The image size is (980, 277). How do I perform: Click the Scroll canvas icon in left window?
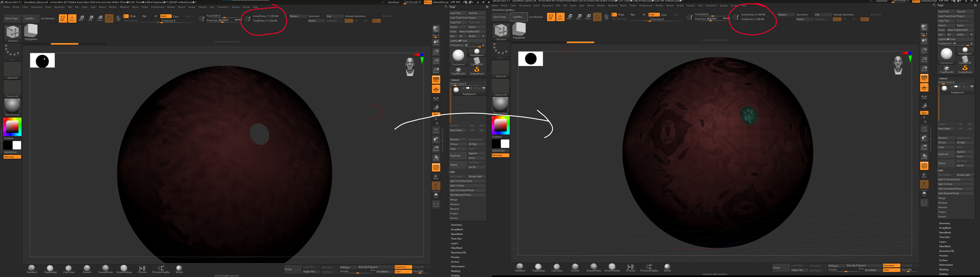coord(436,43)
